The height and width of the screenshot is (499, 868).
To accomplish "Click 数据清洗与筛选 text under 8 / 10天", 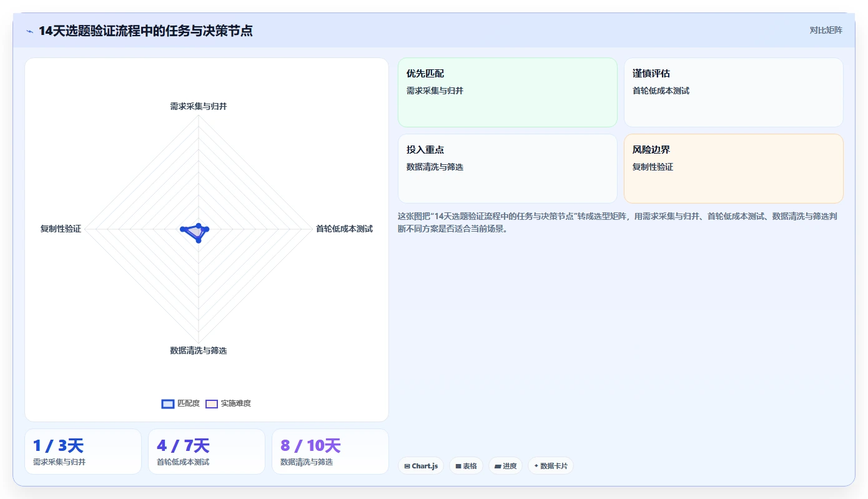I will click(x=307, y=462).
